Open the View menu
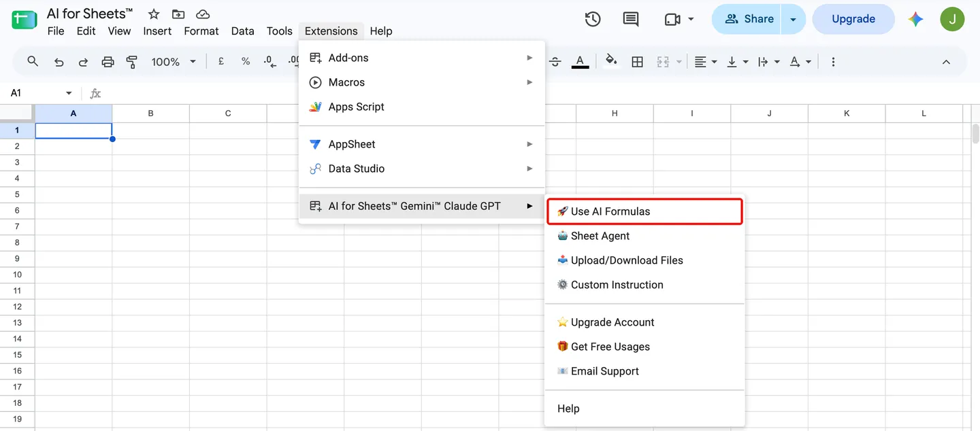Screen dimensions: 980x431 [119, 31]
